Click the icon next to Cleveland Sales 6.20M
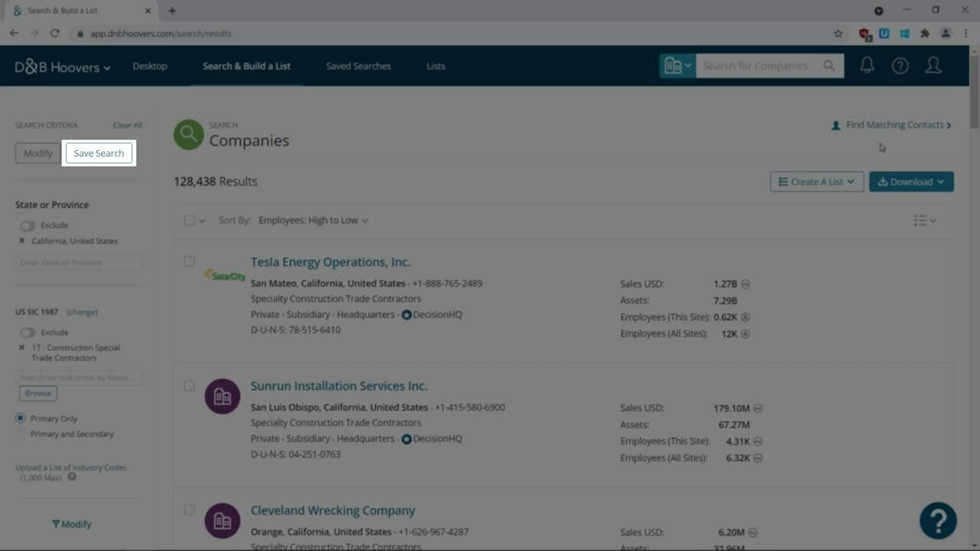980x551 pixels. coord(753,533)
